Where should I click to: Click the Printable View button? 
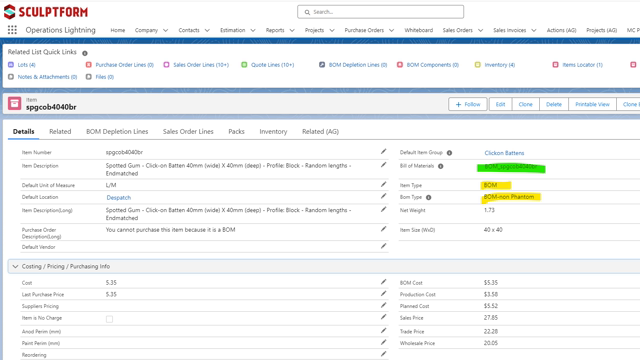592,104
